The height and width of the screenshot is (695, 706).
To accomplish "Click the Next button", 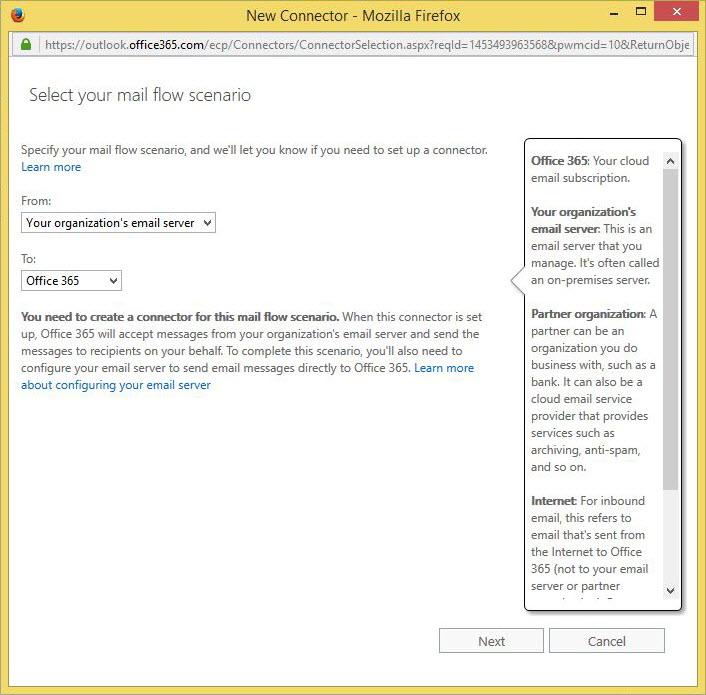I will point(491,641).
